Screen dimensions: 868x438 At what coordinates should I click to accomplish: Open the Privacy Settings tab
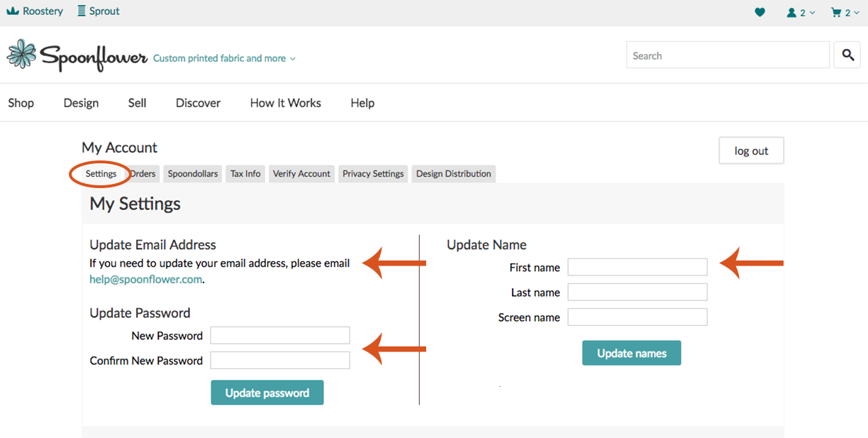[373, 174]
